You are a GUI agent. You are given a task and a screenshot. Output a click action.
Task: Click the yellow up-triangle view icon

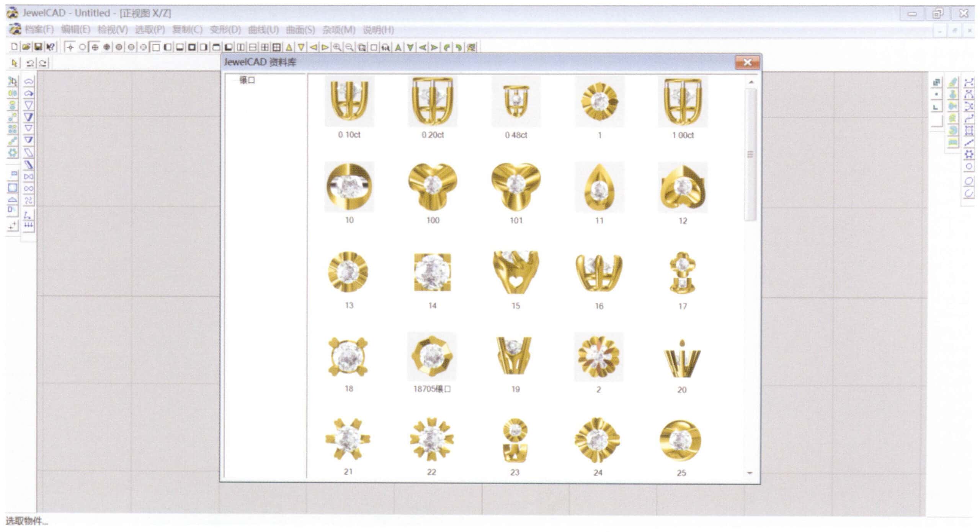(289, 47)
